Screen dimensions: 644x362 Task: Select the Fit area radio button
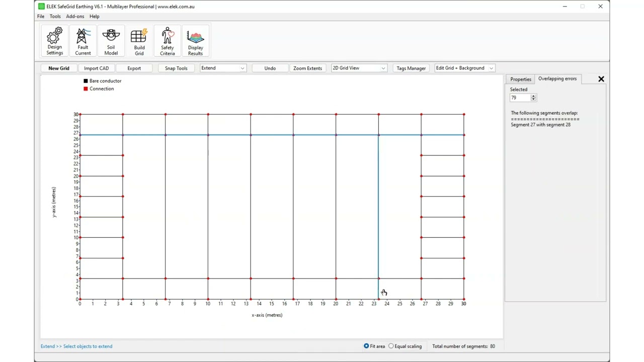[366, 346]
